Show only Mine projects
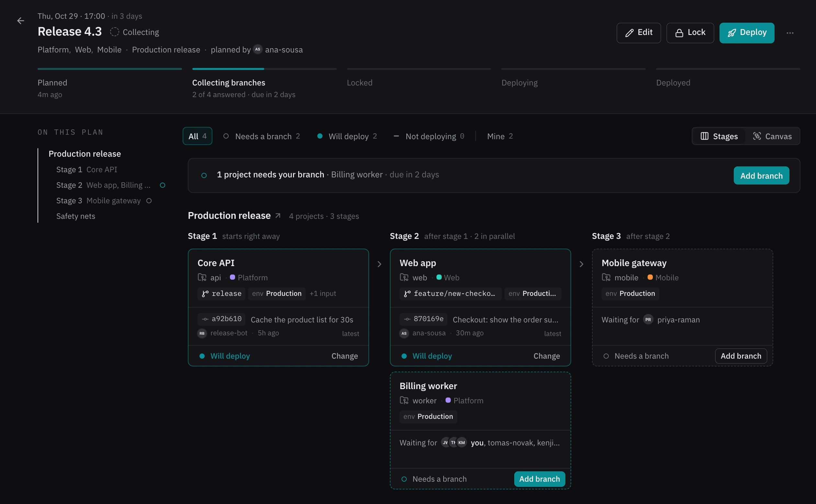816x504 pixels. pyautogui.click(x=500, y=136)
